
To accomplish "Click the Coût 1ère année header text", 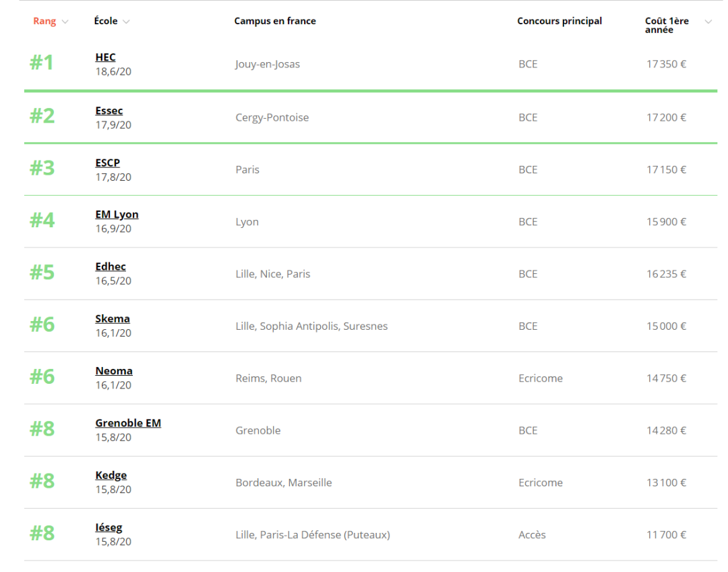I will point(667,25).
